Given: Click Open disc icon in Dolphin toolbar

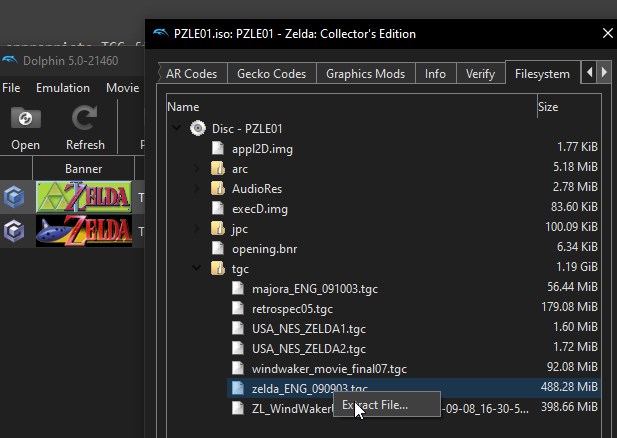Looking at the screenshot, I should pos(26,118).
